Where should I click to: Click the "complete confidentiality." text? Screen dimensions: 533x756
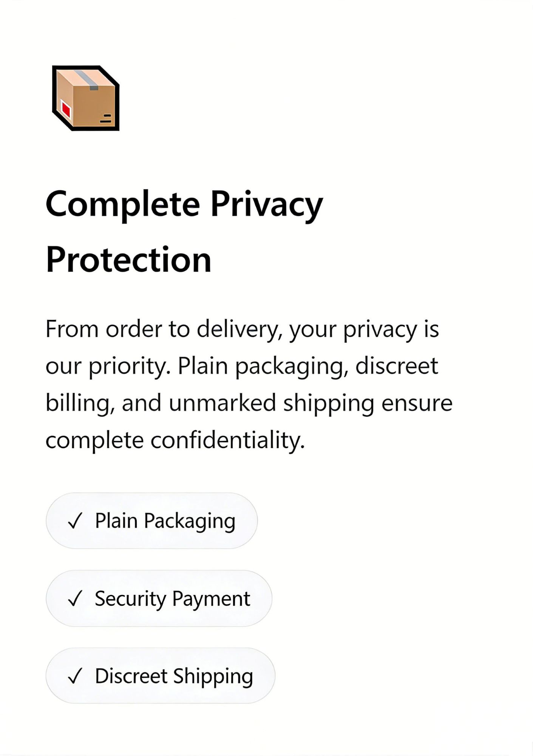pyautogui.click(x=175, y=440)
